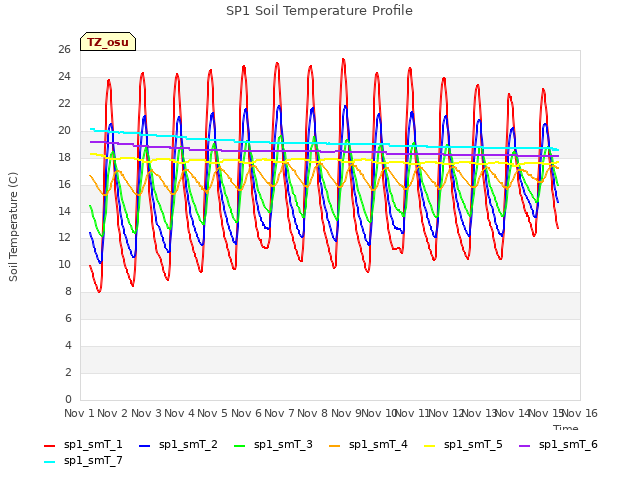Click the orange sp1_smT_4 legend swatch
This screenshot has width=640, height=480.
pyautogui.click(x=334, y=446)
